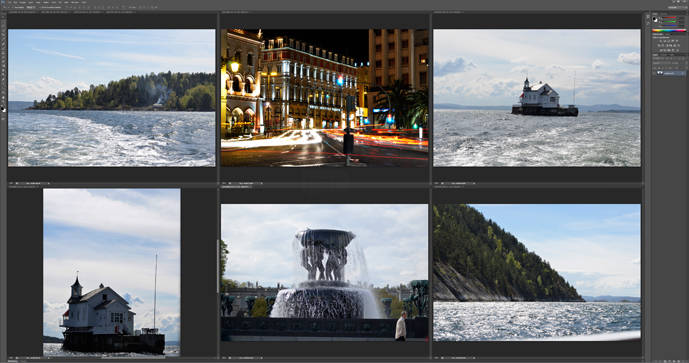The height and width of the screenshot is (363, 689).
Task: Pick a color from the spectrum ramp
Action: (x=669, y=30)
